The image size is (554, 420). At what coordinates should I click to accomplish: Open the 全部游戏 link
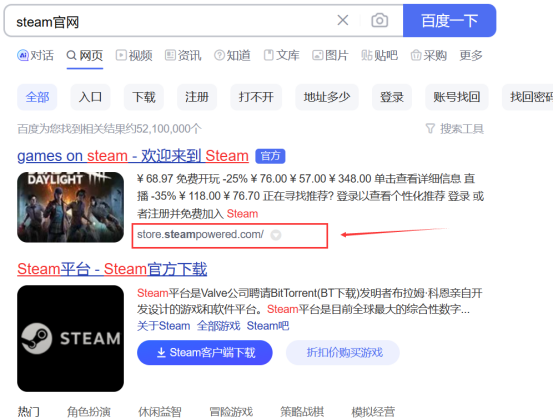click(219, 326)
